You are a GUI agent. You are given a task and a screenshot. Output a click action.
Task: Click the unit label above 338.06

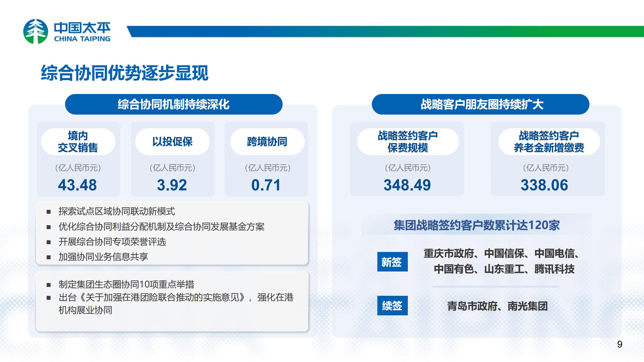[x=546, y=168]
